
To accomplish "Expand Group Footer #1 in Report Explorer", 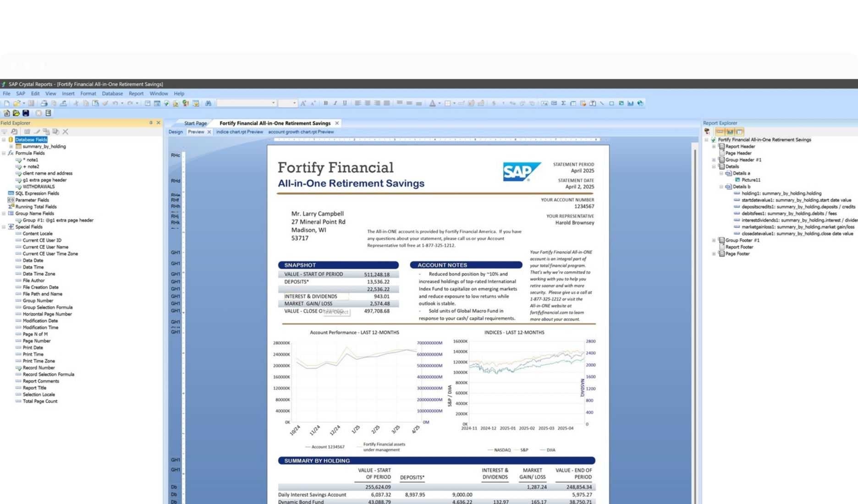I will tap(714, 241).
